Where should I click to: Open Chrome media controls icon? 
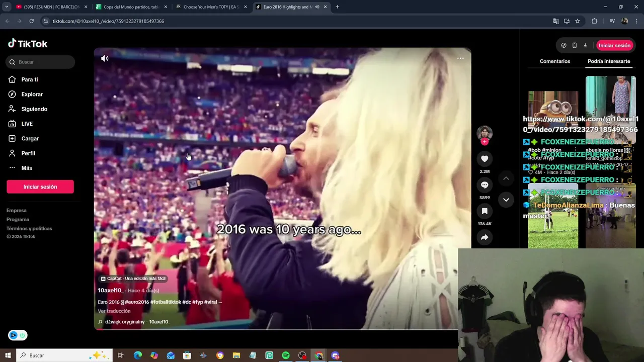612,21
